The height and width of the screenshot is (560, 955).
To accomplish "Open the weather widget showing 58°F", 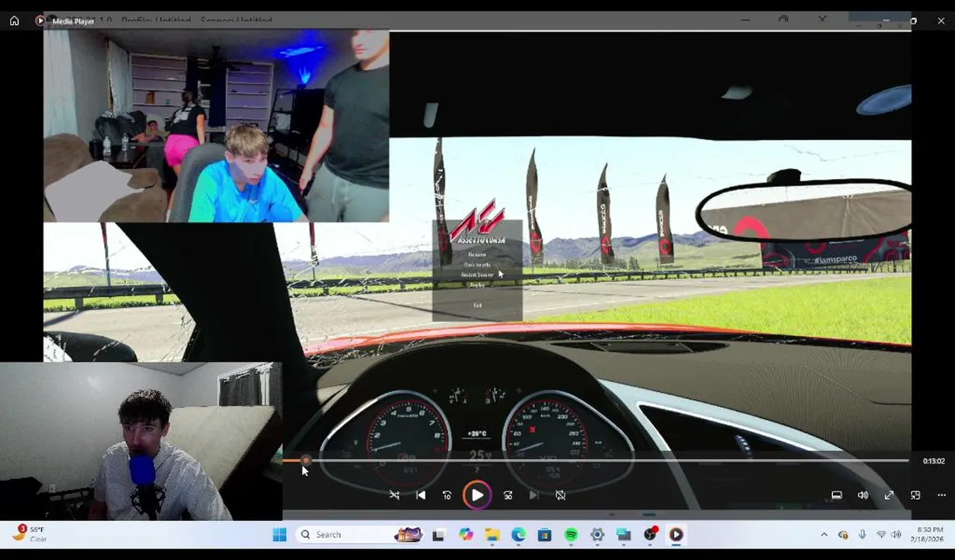I will click(x=30, y=534).
